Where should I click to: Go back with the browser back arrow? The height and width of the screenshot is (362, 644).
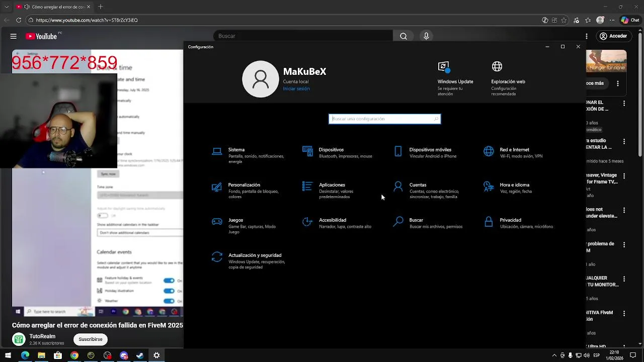pyautogui.click(x=7, y=20)
